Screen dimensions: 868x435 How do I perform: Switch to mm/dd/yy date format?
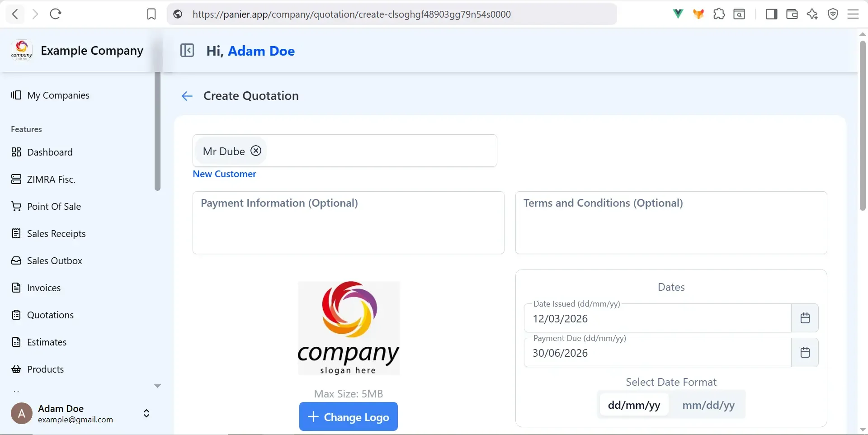point(708,405)
